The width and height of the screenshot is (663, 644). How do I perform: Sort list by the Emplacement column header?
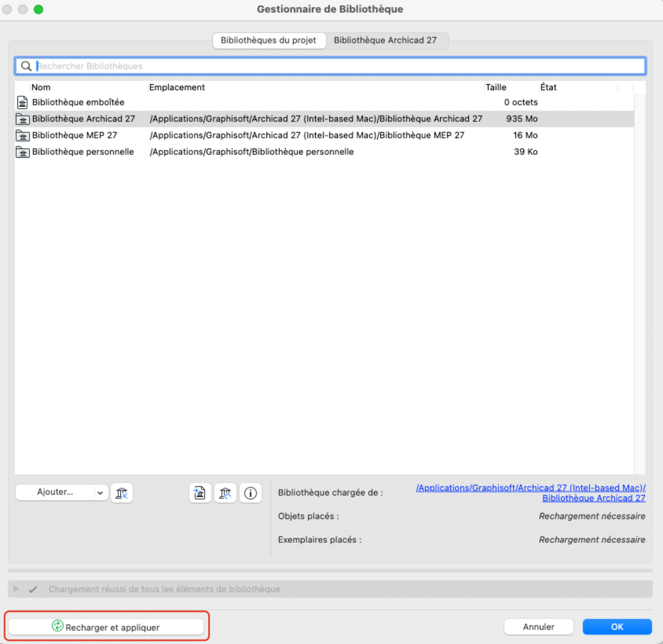(177, 87)
